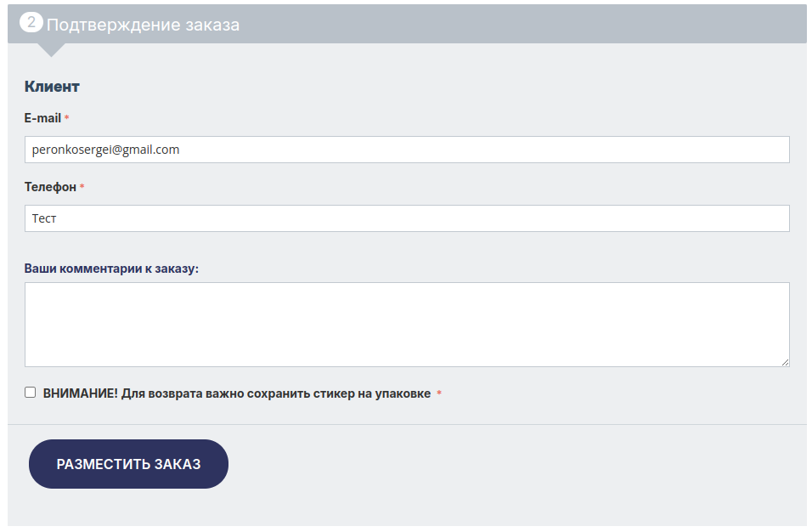Image resolution: width=812 pixels, height=532 pixels.
Task: Focus the order comments text area
Action: 407,325
